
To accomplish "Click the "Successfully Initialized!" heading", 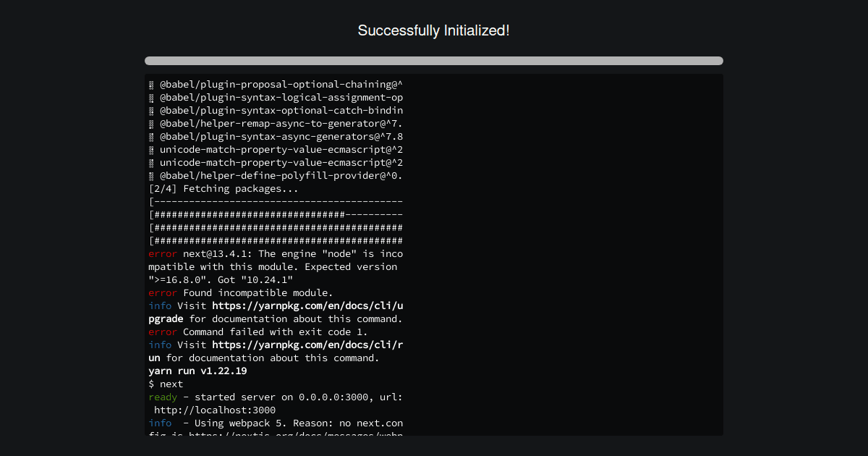I will (x=434, y=30).
